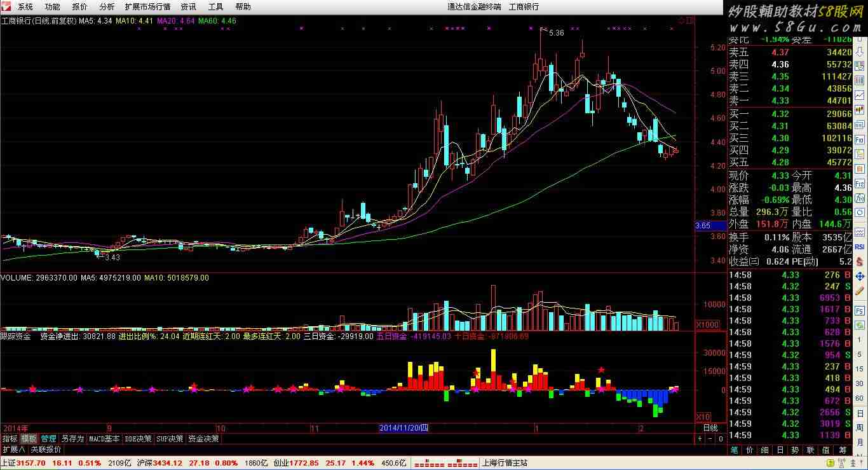Click the 日线 period label
Viewport: 868px width, 470px height.
[710, 428]
